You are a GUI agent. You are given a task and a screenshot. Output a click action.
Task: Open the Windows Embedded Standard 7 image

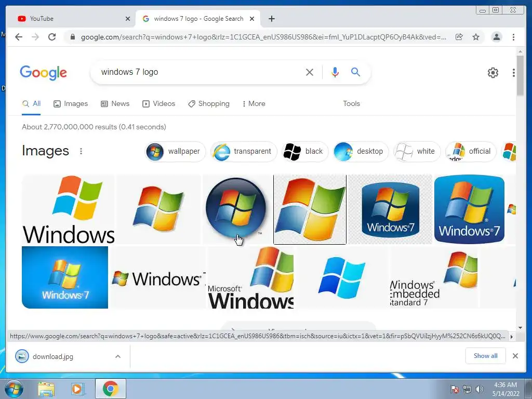coord(434,277)
